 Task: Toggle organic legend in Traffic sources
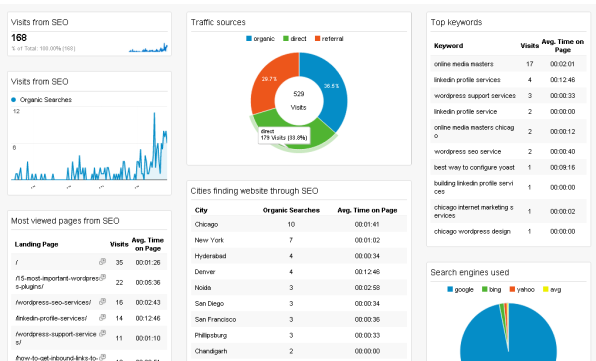coord(260,39)
